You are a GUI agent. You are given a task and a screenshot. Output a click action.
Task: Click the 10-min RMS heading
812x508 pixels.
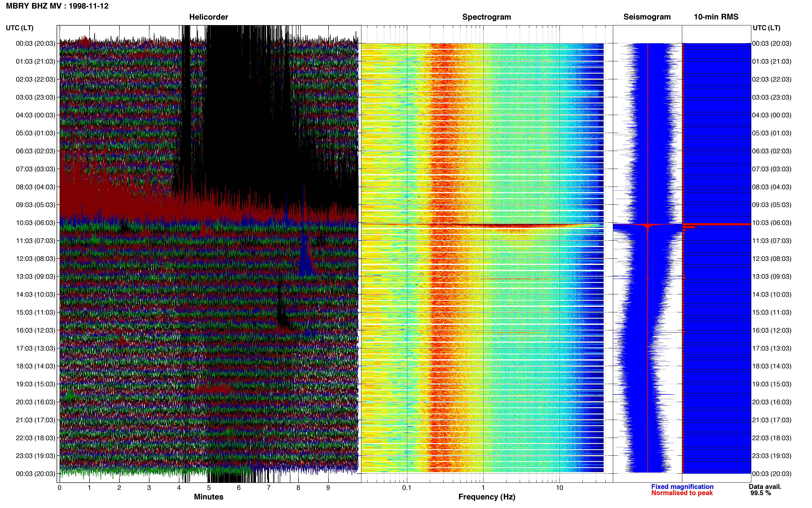coord(716,17)
